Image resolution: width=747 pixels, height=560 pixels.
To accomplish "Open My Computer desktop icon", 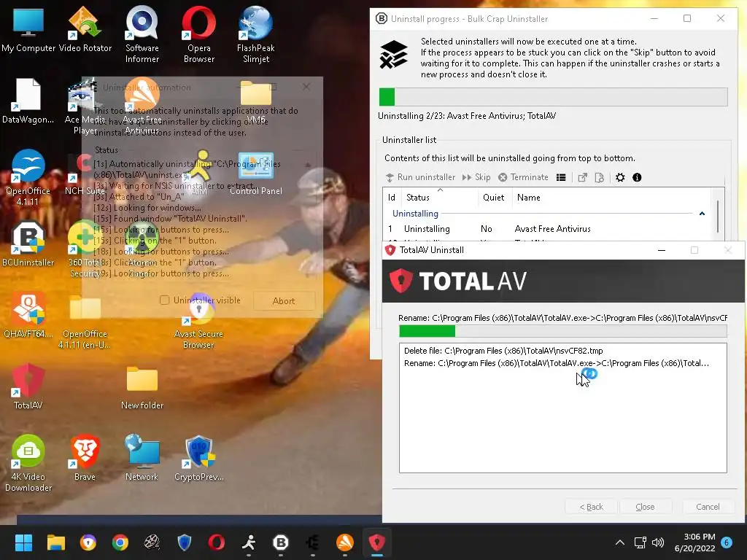I will (x=28, y=29).
